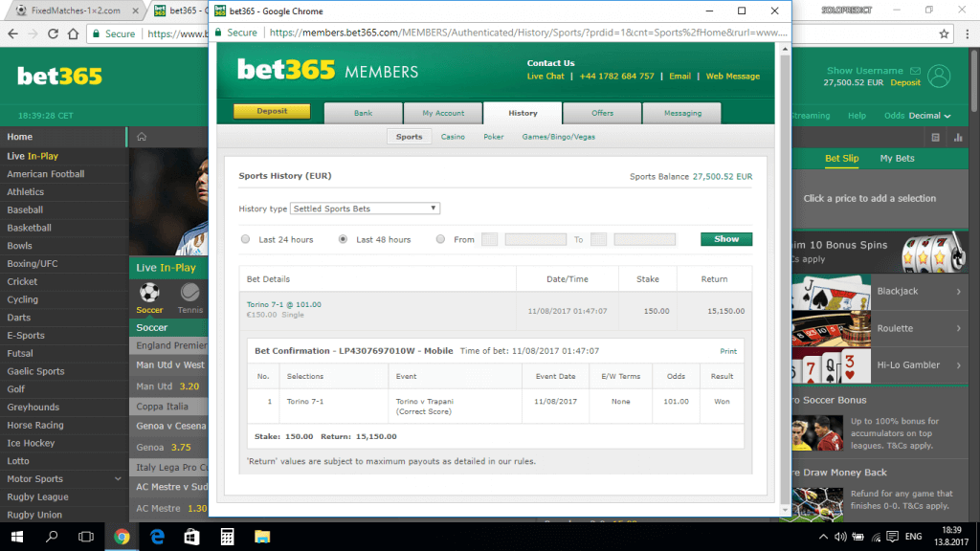
Task: Open Task View on the taskbar
Action: point(85,537)
